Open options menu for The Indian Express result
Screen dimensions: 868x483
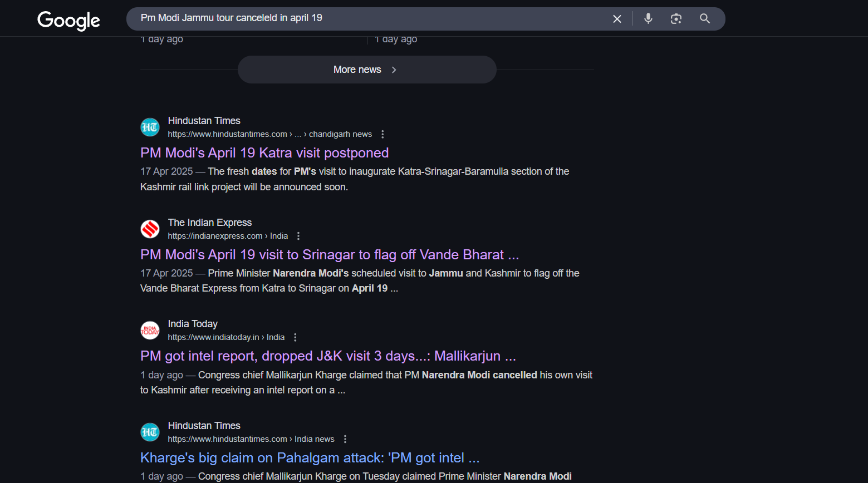coord(298,236)
